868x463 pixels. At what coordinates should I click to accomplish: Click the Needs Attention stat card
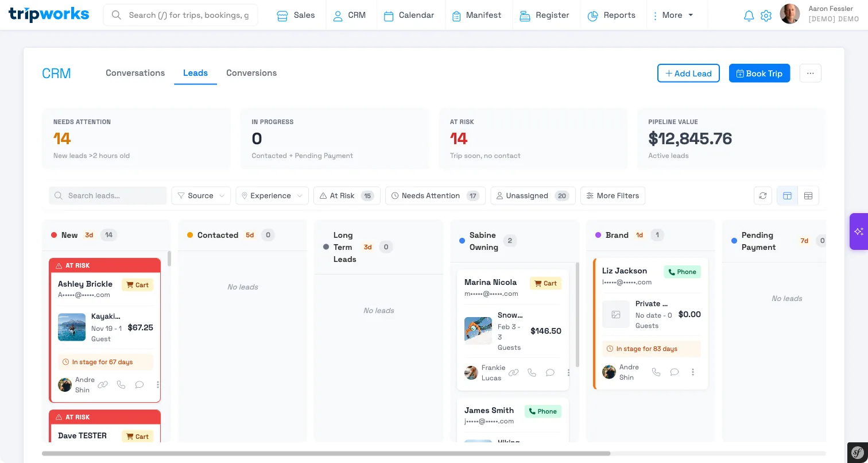point(136,138)
